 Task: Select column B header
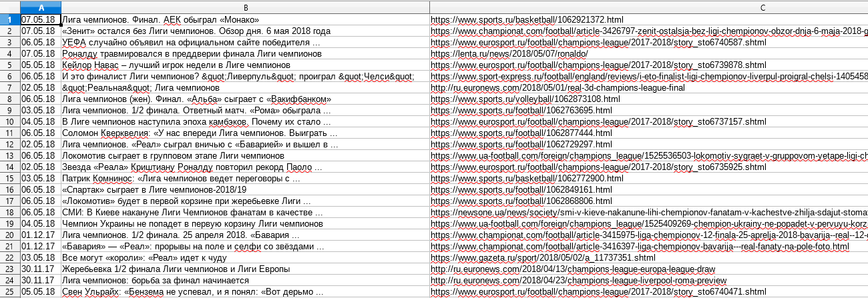point(245,7)
